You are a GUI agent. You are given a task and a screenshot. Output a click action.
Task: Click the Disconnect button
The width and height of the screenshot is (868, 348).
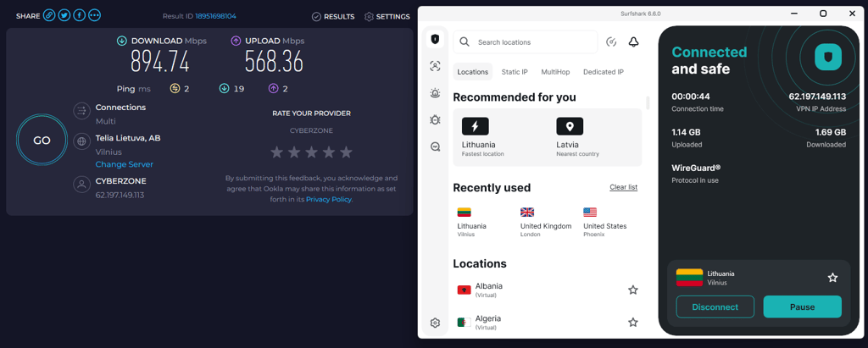[715, 307]
